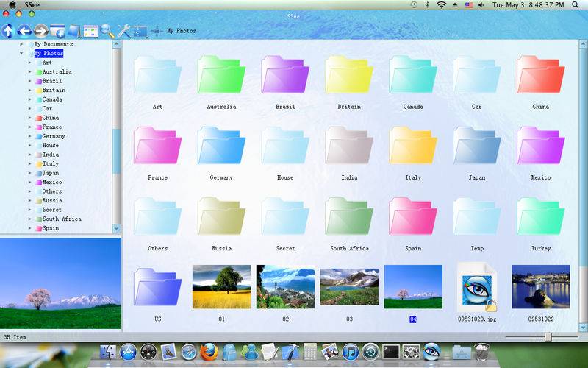Viewport: 588px width, 368px height.
Task: Open the South Africa folder icon
Action: 349,216
